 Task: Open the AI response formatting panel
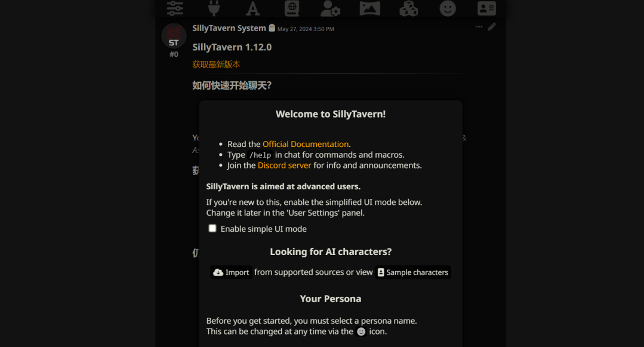click(x=253, y=8)
